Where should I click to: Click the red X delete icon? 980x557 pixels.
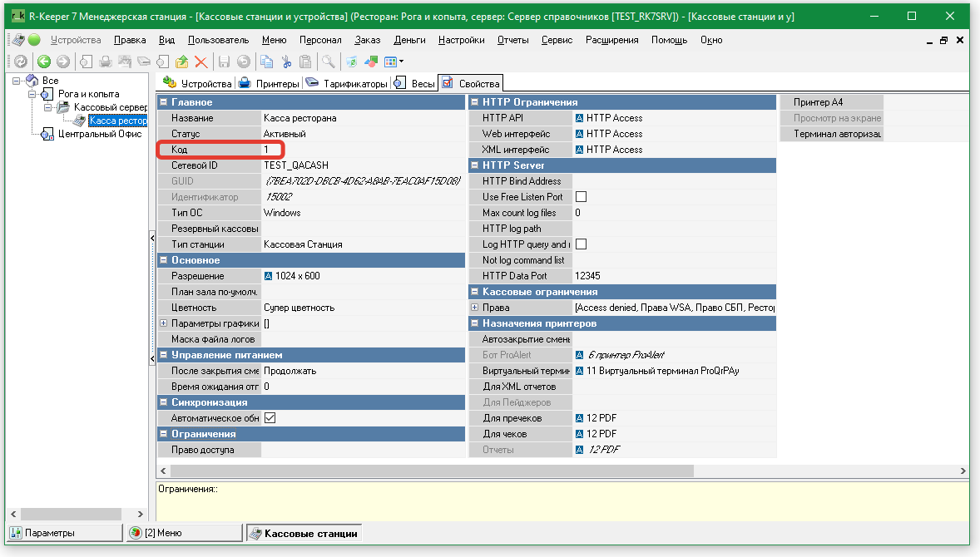(200, 62)
